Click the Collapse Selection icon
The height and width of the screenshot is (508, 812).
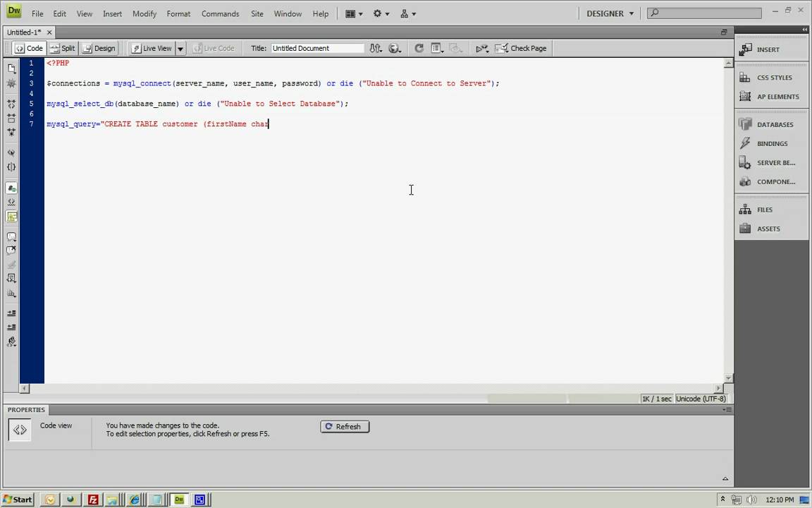[x=11, y=119]
